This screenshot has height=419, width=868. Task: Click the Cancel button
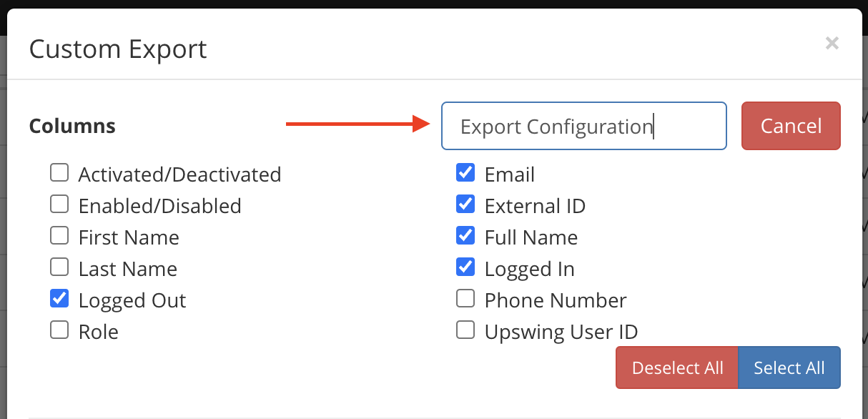click(791, 126)
